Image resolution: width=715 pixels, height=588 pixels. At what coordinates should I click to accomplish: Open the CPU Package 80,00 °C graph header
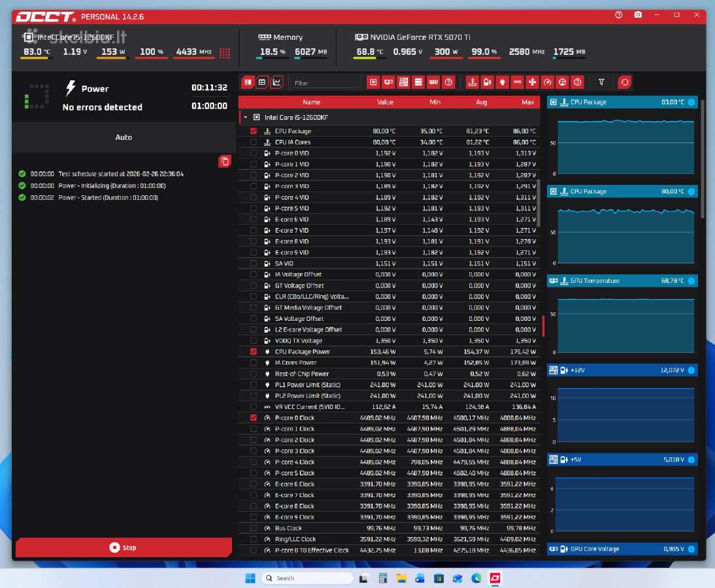pos(622,191)
